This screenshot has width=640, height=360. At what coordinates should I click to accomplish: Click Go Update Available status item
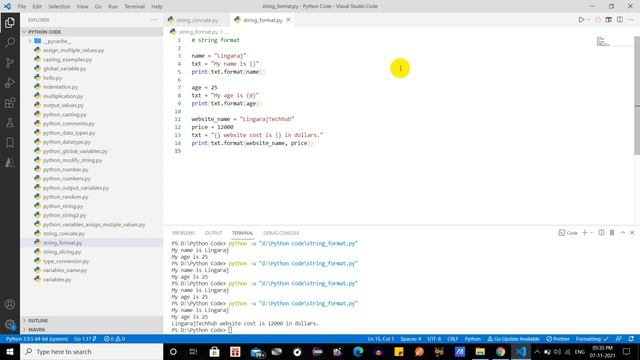click(x=513, y=339)
